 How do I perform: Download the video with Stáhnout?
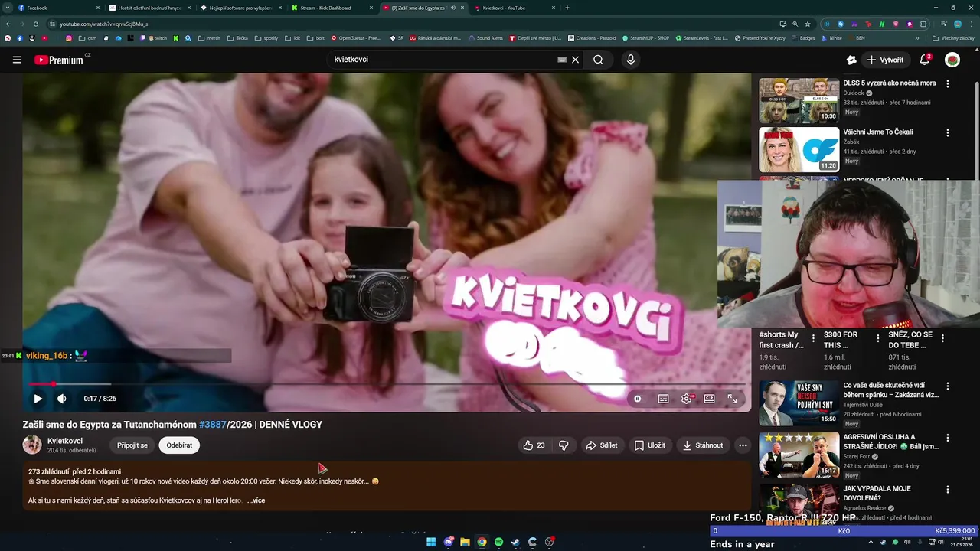(703, 445)
